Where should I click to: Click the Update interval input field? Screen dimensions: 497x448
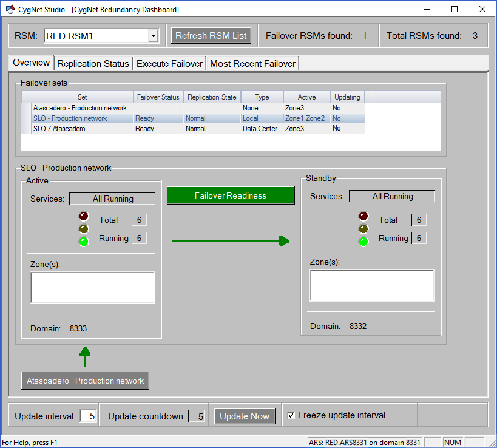[x=88, y=416]
